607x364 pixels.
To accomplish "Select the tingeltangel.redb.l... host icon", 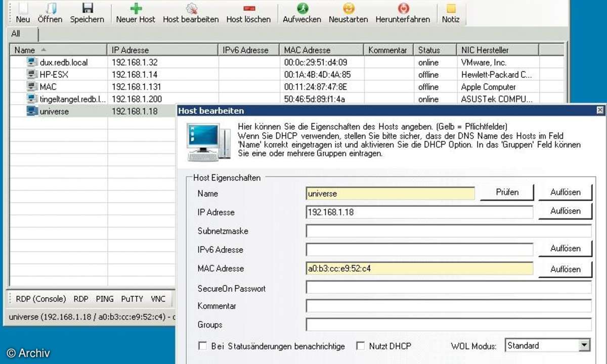I will pos(32,99).
